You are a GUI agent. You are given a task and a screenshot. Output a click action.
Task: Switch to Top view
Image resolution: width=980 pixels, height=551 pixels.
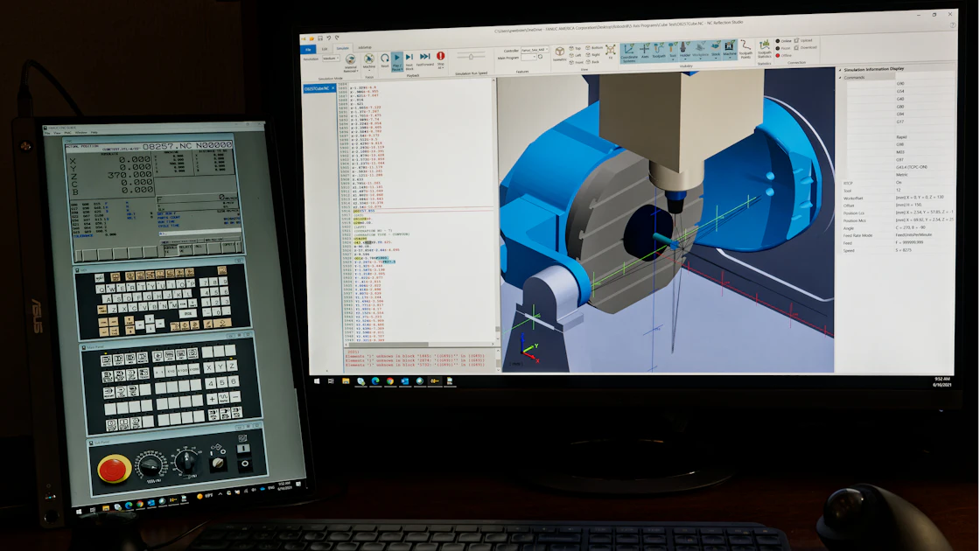tap(575, 48)
